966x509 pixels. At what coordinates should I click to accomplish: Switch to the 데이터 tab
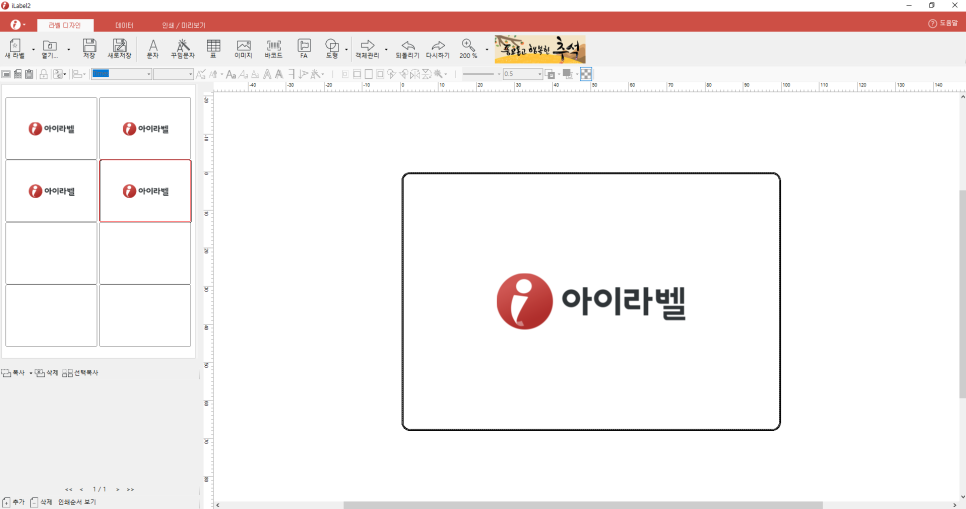pos(124,25)
